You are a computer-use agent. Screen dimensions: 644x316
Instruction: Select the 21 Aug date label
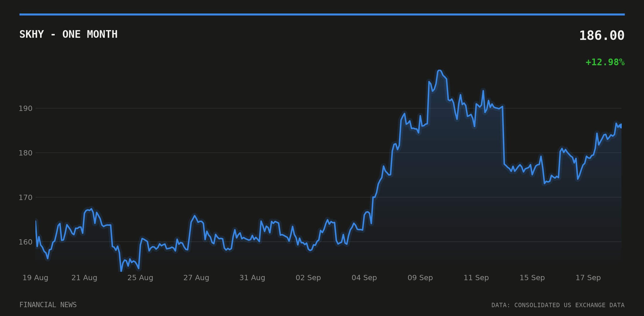[x=84, y=278]
